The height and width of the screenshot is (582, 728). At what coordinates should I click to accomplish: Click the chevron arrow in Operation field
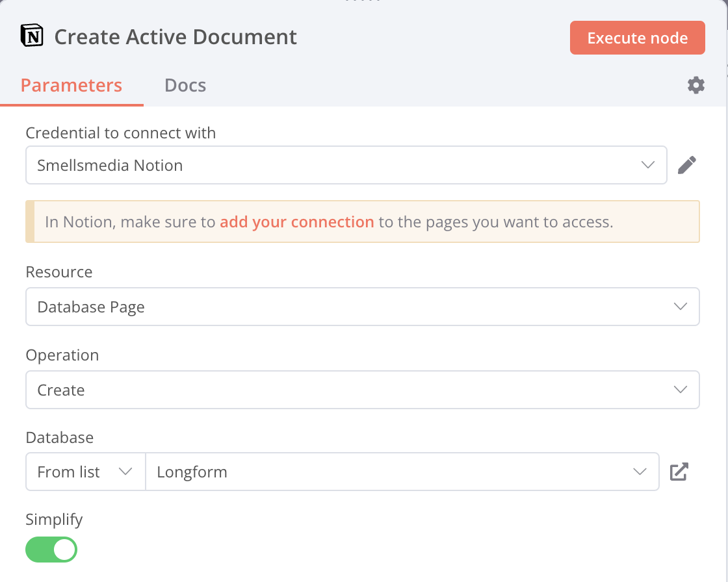[680, 390]
